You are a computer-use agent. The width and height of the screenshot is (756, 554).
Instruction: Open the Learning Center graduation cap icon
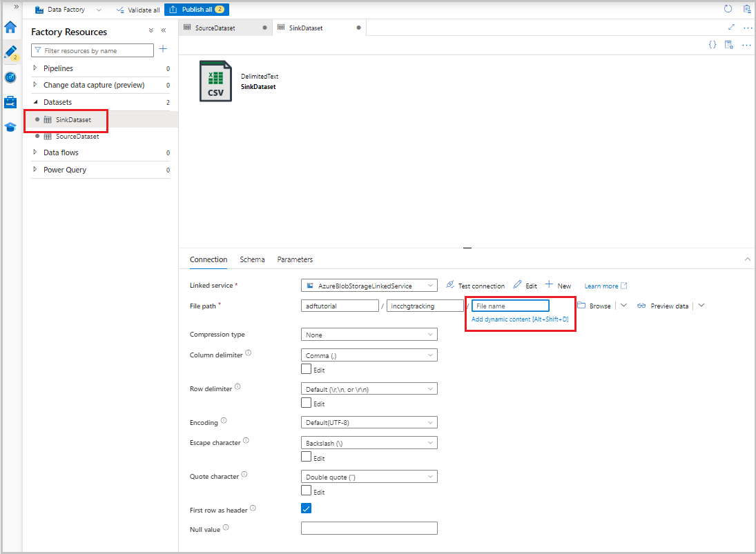[10, 127]
